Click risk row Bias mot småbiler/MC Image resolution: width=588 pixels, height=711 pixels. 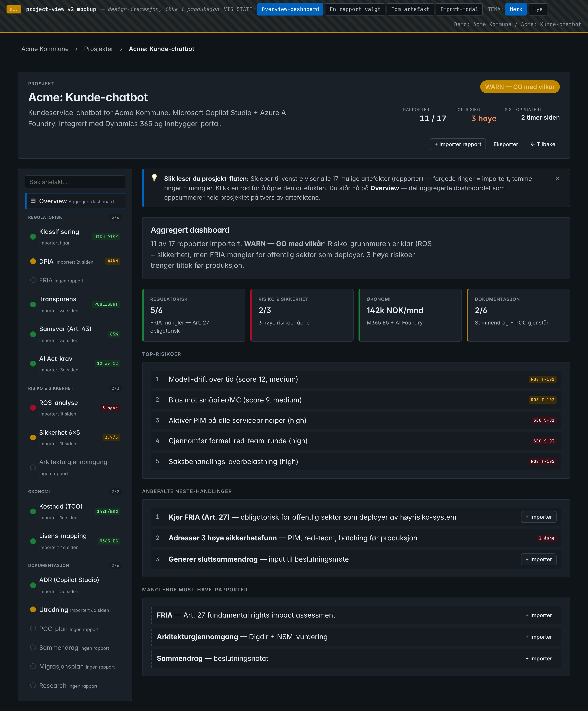pos(356,400)
